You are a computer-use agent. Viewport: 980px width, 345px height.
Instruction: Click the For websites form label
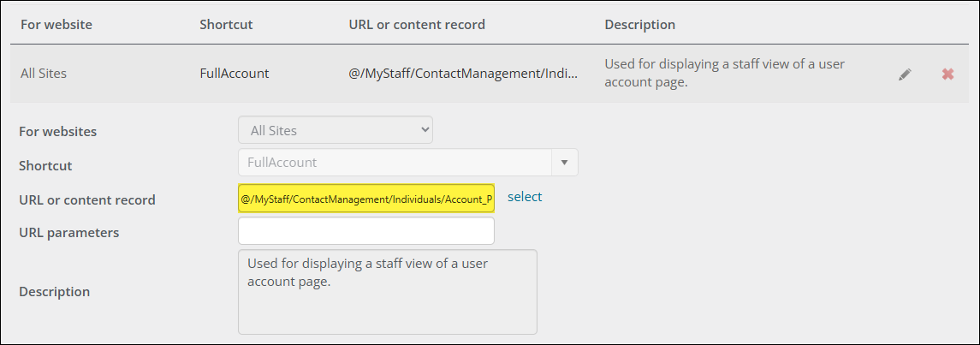(58, 132)
